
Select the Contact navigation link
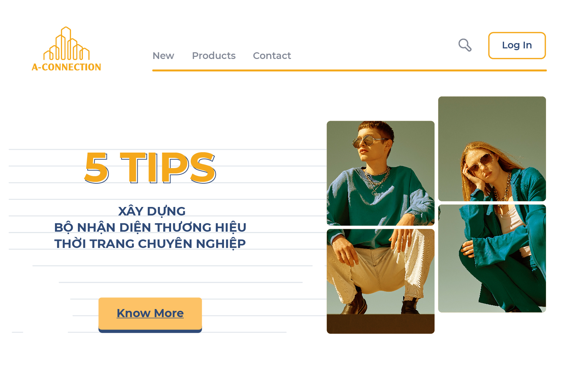[x=272, y=56]
